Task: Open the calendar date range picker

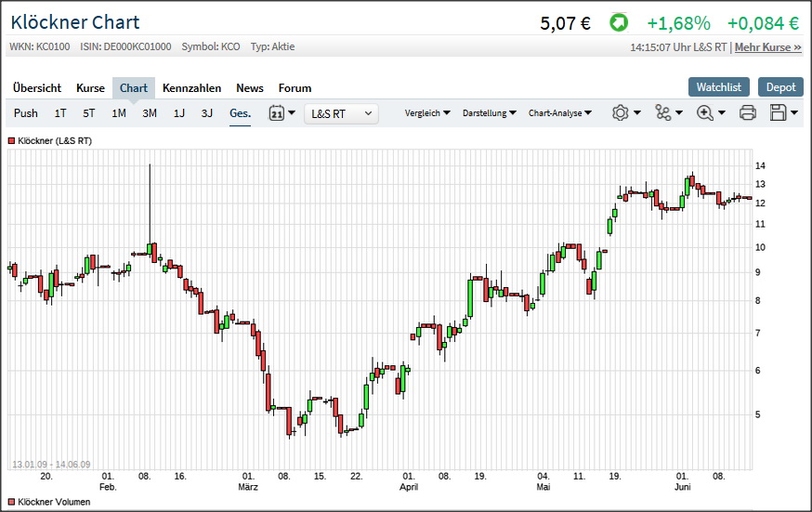Action: (277, 112)
